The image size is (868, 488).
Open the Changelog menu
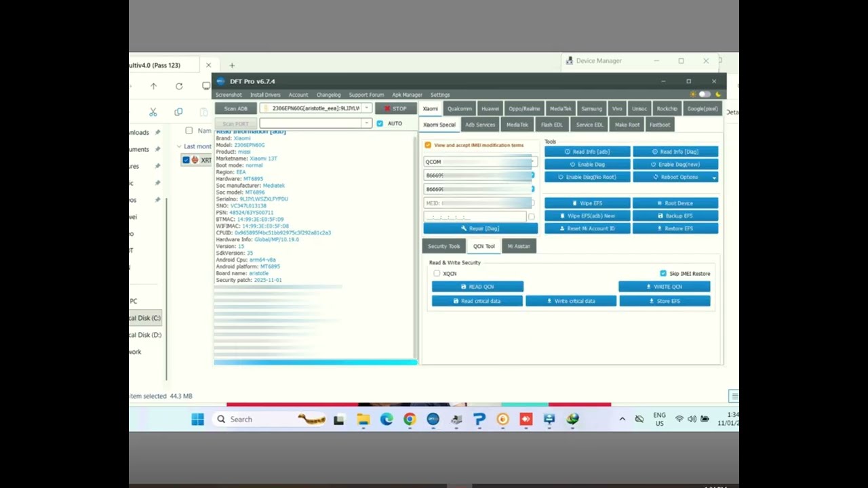click(x=329, y=95)
